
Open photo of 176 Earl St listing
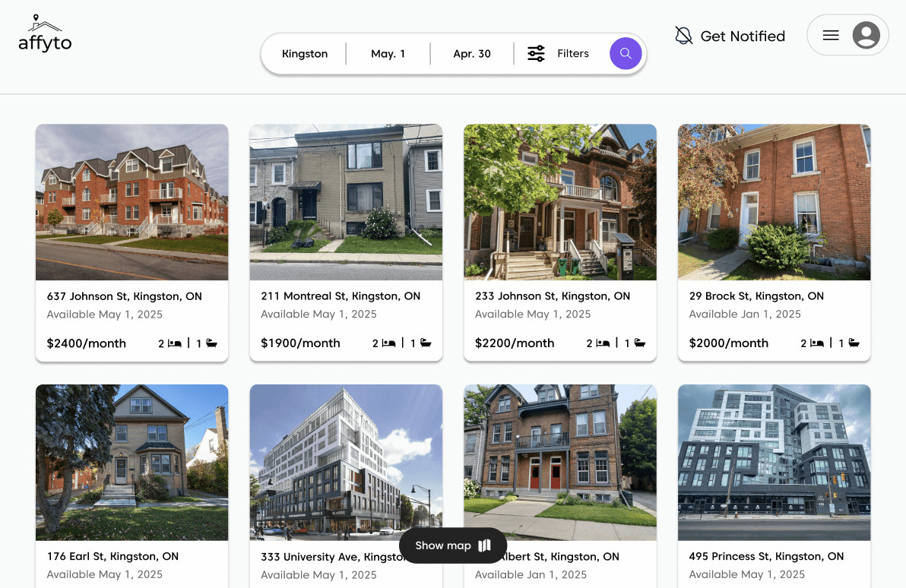(131, 463)
